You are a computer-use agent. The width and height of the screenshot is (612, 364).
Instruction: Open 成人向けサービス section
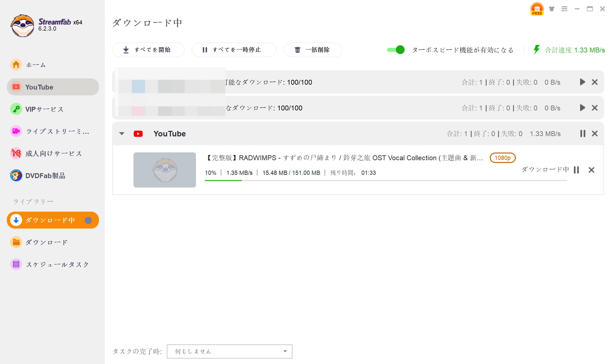(x=53, y=153)
